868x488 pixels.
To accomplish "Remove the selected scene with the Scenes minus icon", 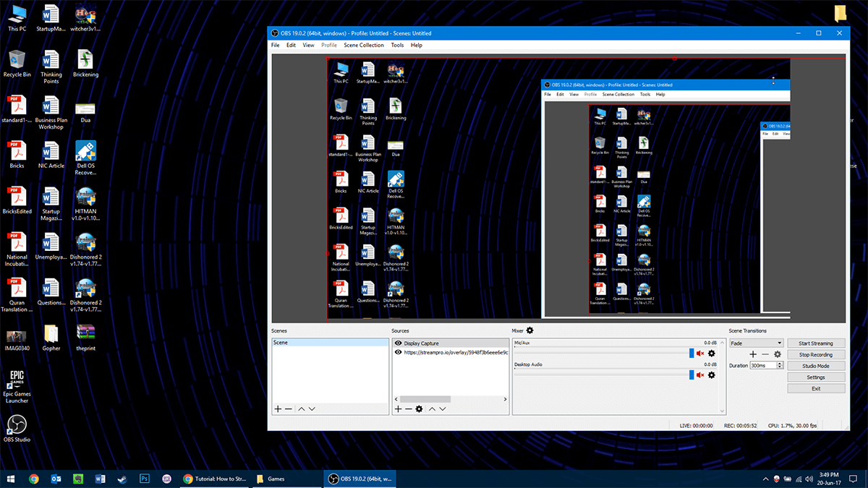I will click(289, 409).
